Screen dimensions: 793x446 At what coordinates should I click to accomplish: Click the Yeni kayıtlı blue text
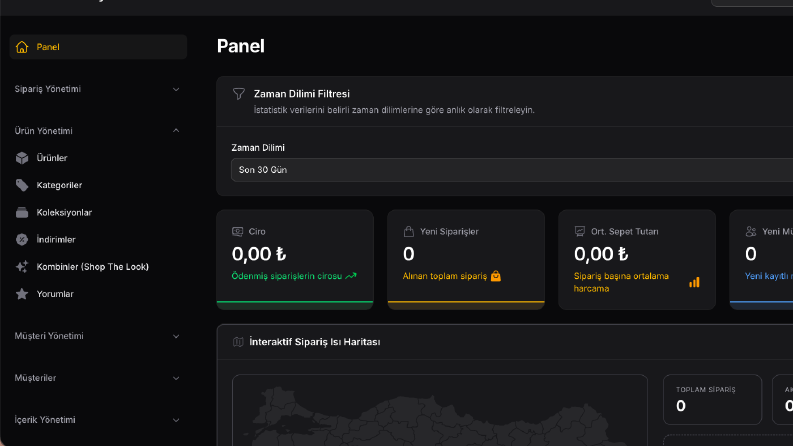(769, 276)
